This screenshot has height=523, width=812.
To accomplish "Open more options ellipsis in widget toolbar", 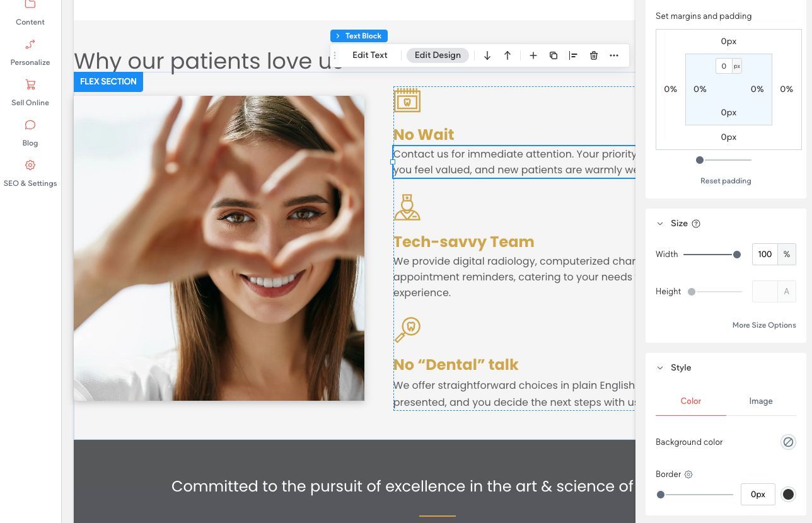I will tap(614, 55).
